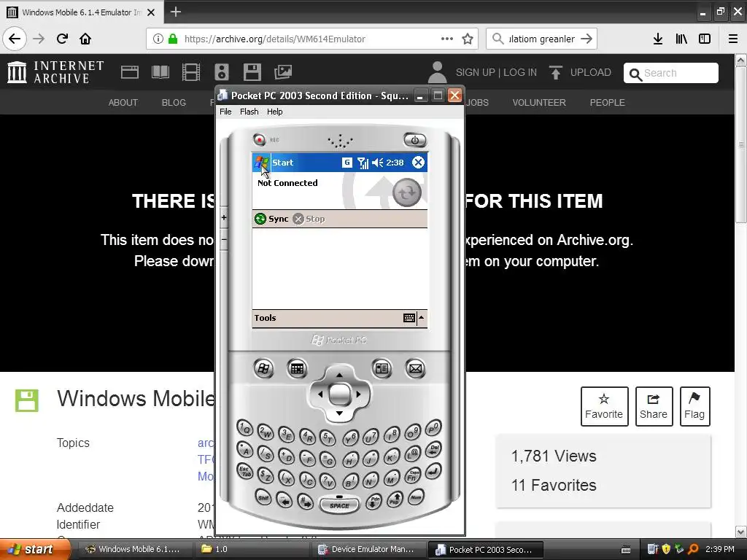Toggle browser sidebar icon
Viewport: 747px width, 560px height.
(705, 39)
